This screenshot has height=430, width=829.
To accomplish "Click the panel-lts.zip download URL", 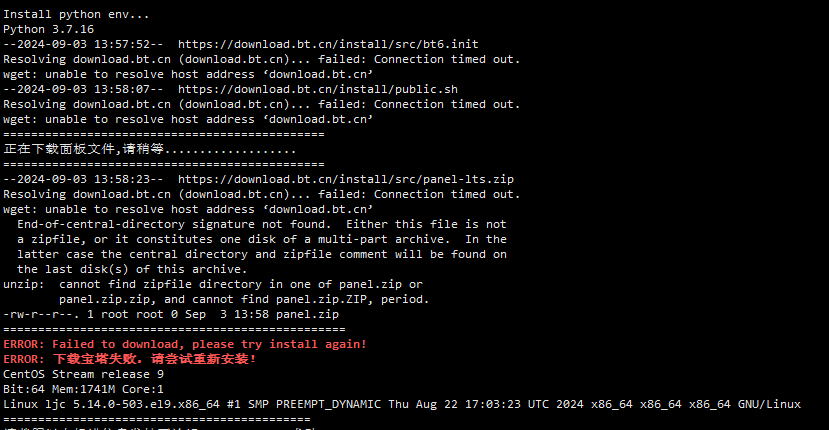I will click(346, 179).
